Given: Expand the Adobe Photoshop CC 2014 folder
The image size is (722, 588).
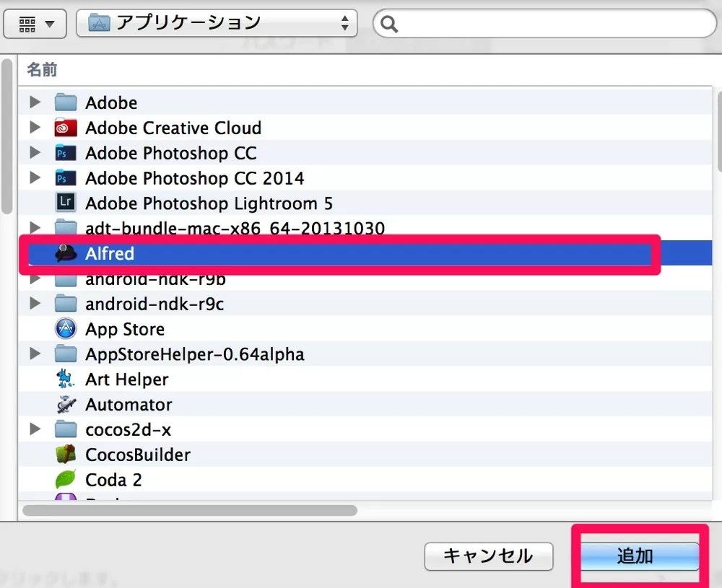Looking at the screenshot, I should click(35, 177).
